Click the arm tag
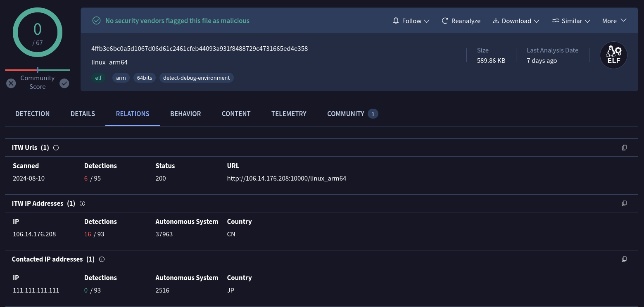Image resolution: width=644 pixels, height=307 pixels. pos(121,78)
